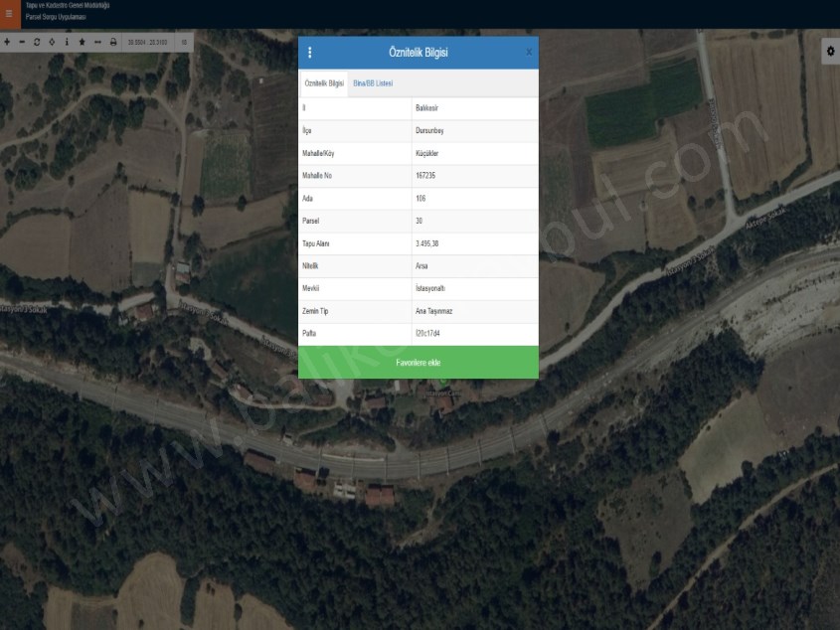
Task: Select the distance measure arrow icon
Action: click(97, 43)
